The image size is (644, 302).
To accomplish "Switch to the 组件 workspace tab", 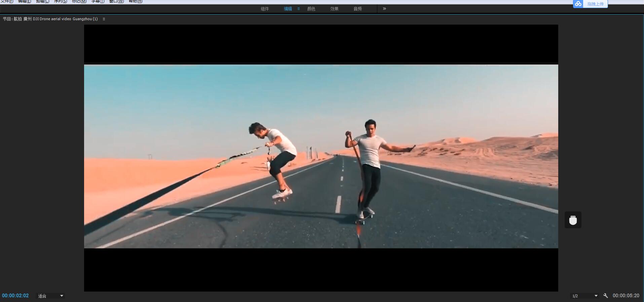I will click(x=265, y=9).
